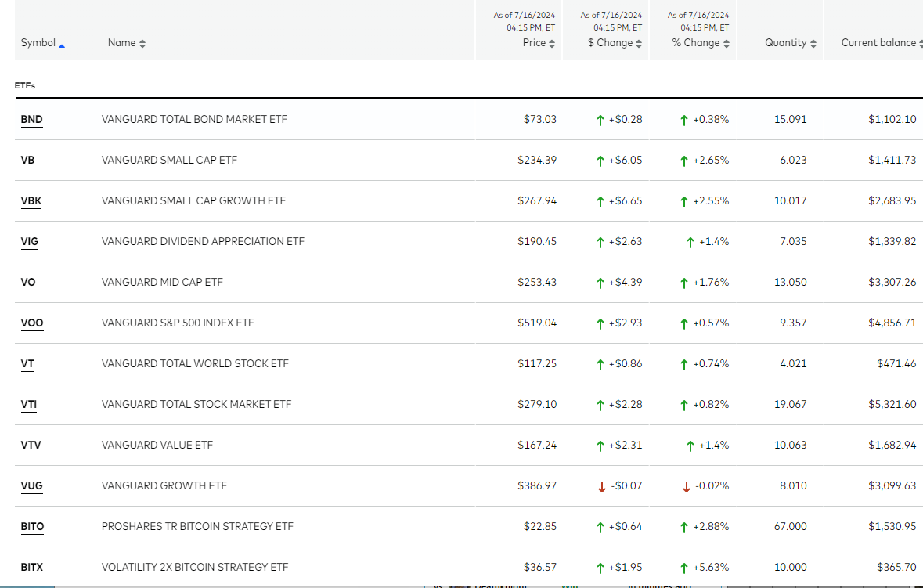Click the BITO quantity 67.000
This screenshot has height=588, width=923.
tap(791, 526)
